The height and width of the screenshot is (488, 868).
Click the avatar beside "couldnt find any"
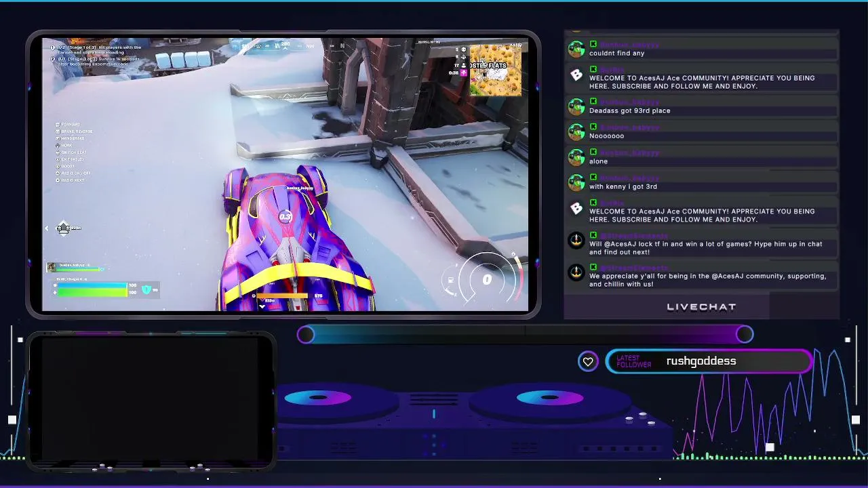576,49
